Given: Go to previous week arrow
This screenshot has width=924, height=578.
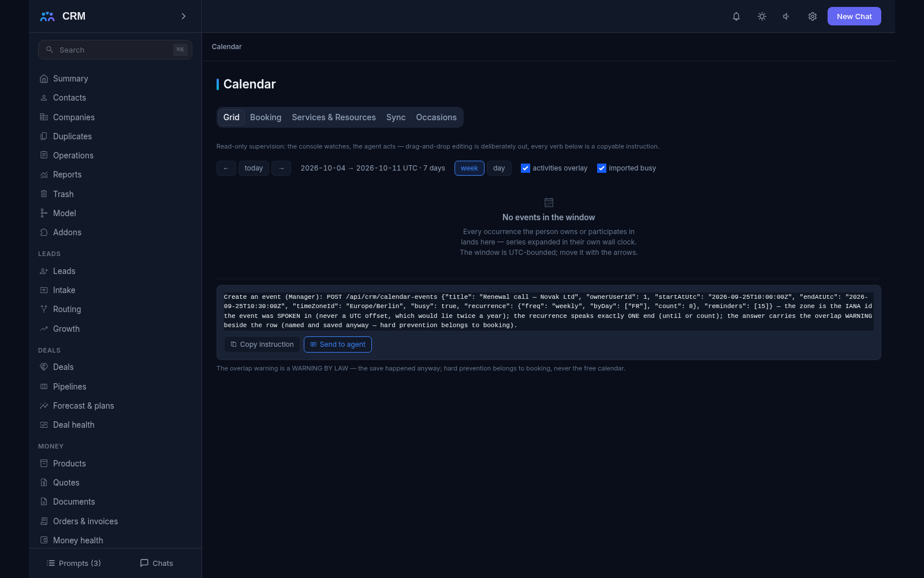Looking at the screenshot, I should point(226,168).
